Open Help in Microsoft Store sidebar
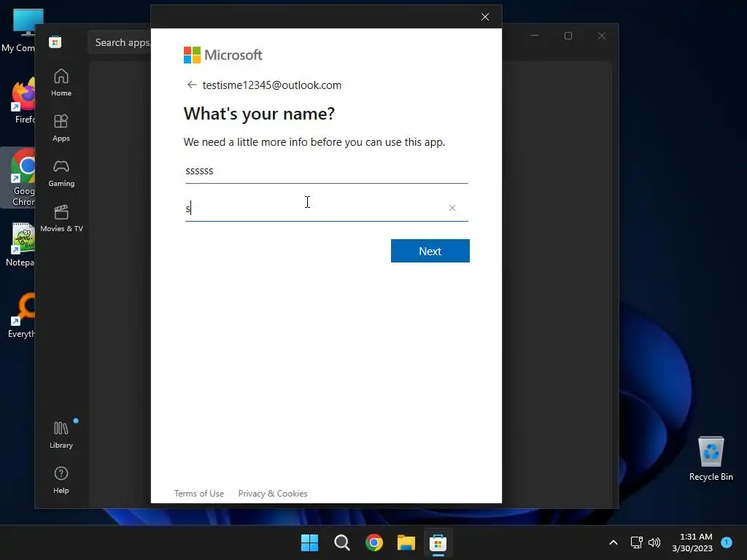The image size is (747, 560). [61, 480]
